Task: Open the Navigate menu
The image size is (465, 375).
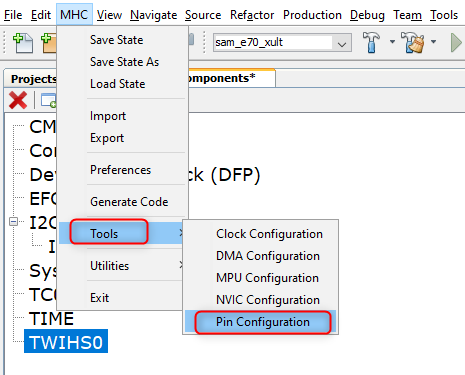Action: click(x=153, y=15)
